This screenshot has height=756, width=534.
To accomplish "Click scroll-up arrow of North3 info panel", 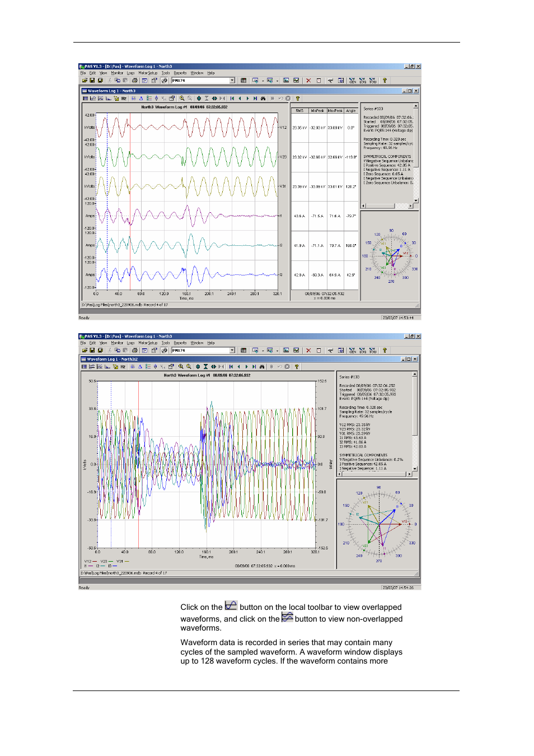I will point(416,106).
